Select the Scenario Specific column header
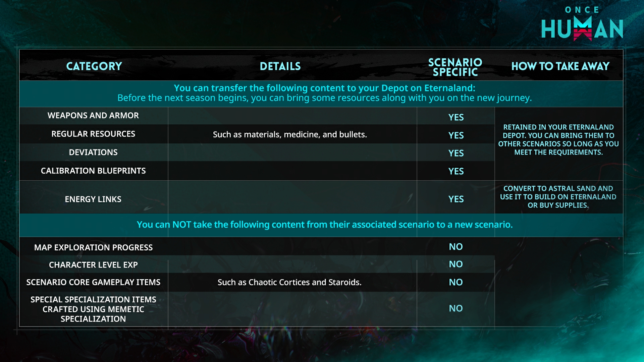Image resolution: width=644 pixels, height=362 pixels. (455, 67)
